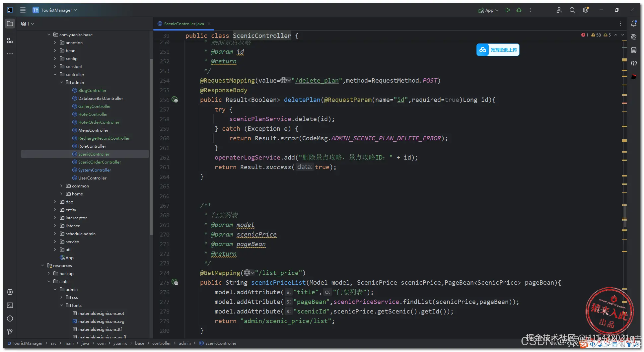The width and height of the screenshot is (644, 352).
Task: Open the Project tool window
Action: [x=10, y=24]
